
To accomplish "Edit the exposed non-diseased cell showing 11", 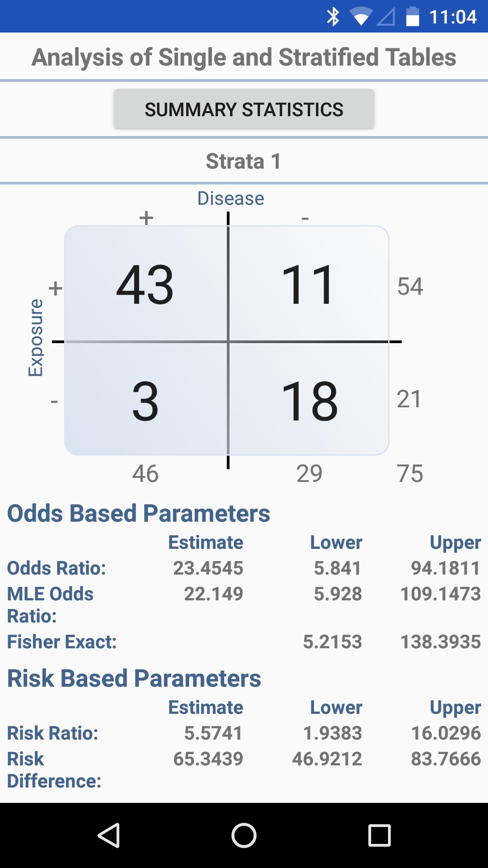I will 309,284.
